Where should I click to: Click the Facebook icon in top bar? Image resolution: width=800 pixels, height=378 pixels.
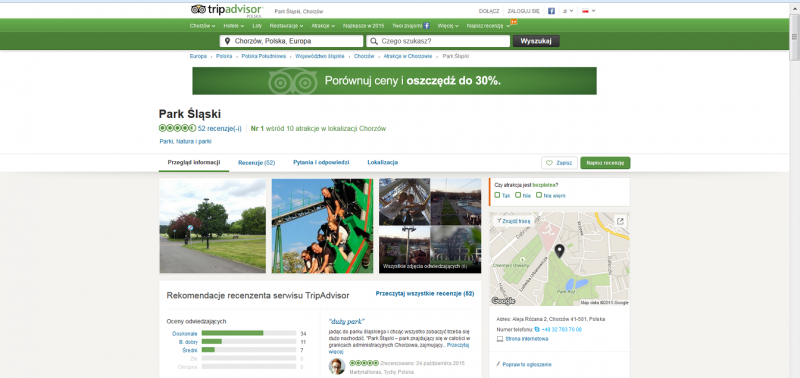click(x=552, y=11)
